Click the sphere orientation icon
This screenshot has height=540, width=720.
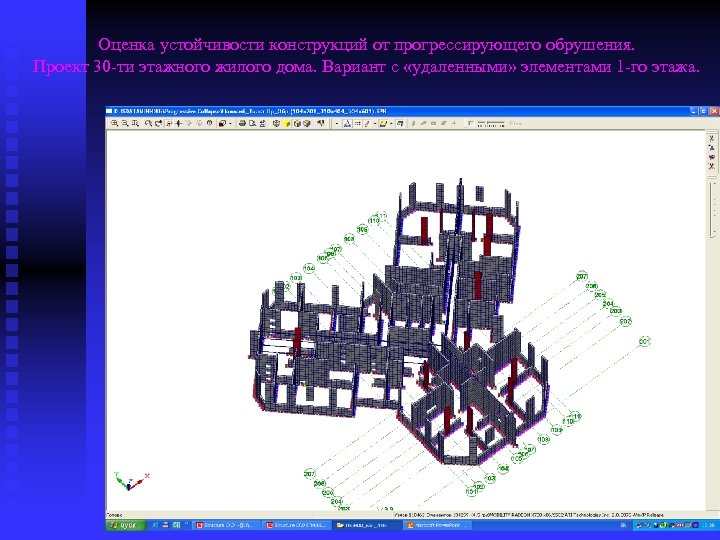[209, 124]
